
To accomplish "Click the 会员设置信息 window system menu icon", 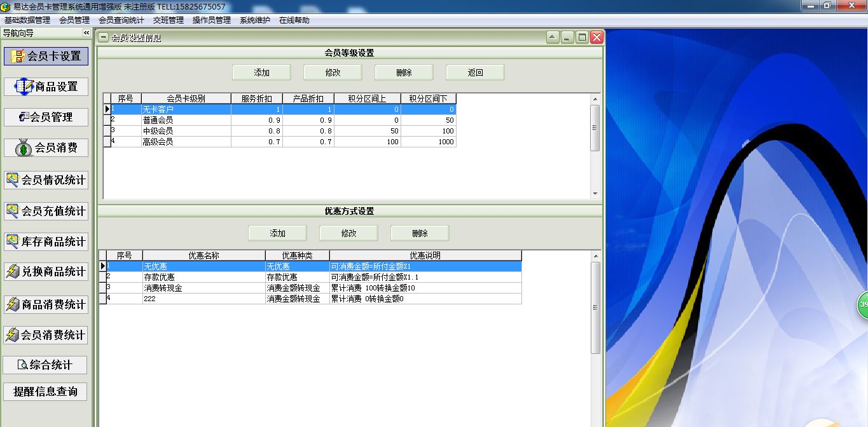I will 104,37.
